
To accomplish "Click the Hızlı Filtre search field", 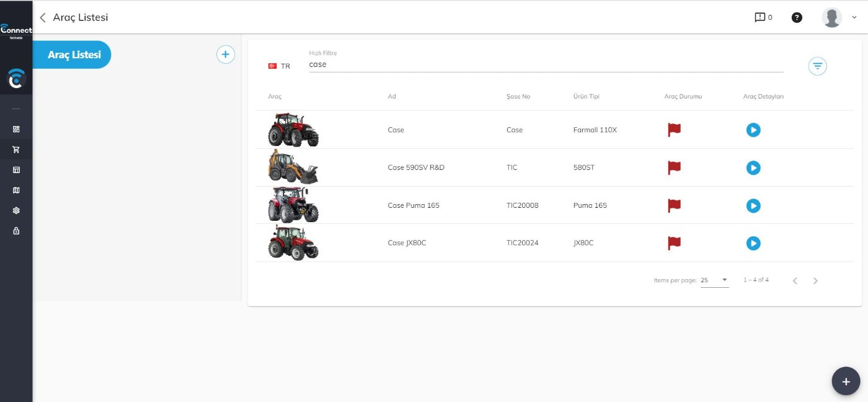I will pos(546,65).
